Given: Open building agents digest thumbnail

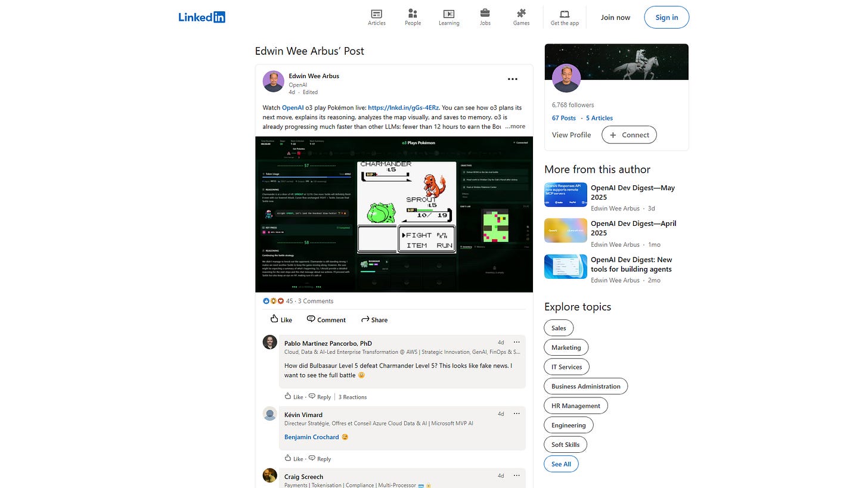Looking at the screenshot, I should click(x=566, y=266).
